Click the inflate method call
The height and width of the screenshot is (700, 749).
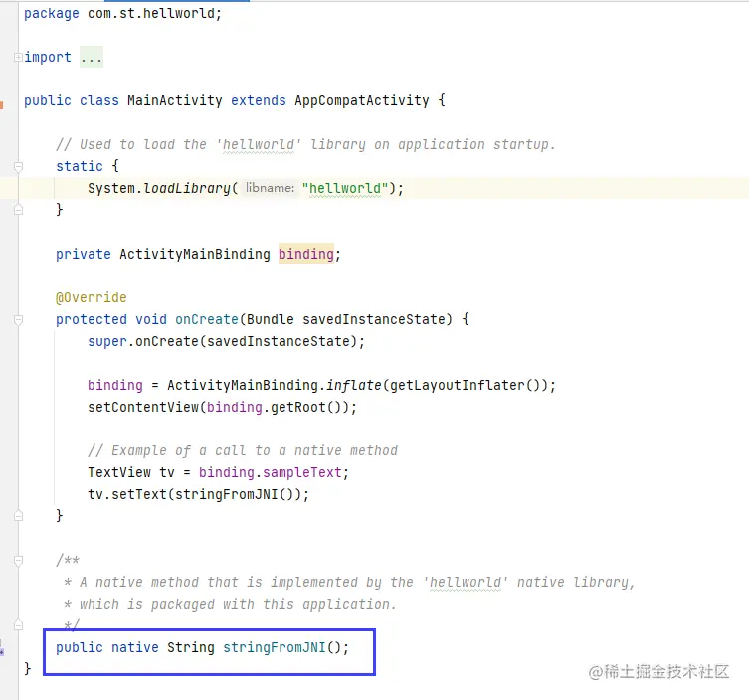click(x=354, y=386)
